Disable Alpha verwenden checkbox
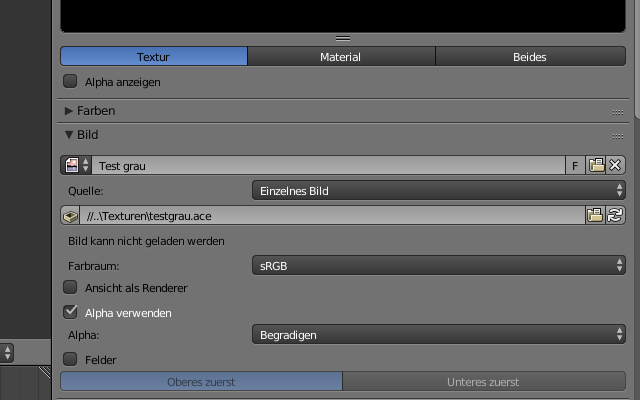This screenshot has height=400, width=640. point(70,313)
